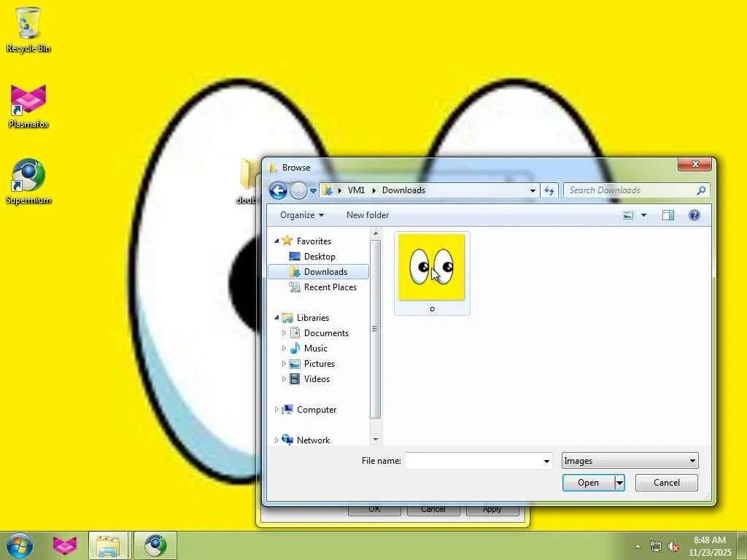The image size is (747, 560).
Task: Click the File name input box
Action: [473, 461]
